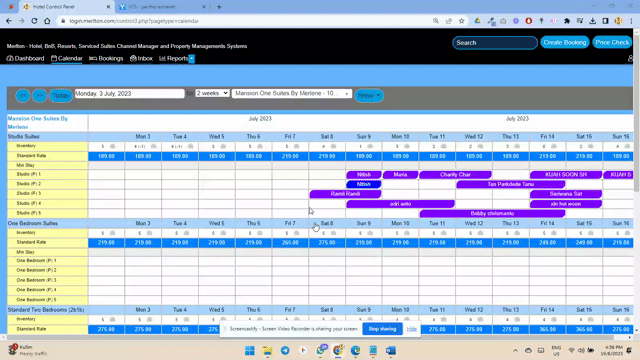Viewport: 640px width, 360px height.
Task: Click the Create Booking button
Action: tap(564, 42)
